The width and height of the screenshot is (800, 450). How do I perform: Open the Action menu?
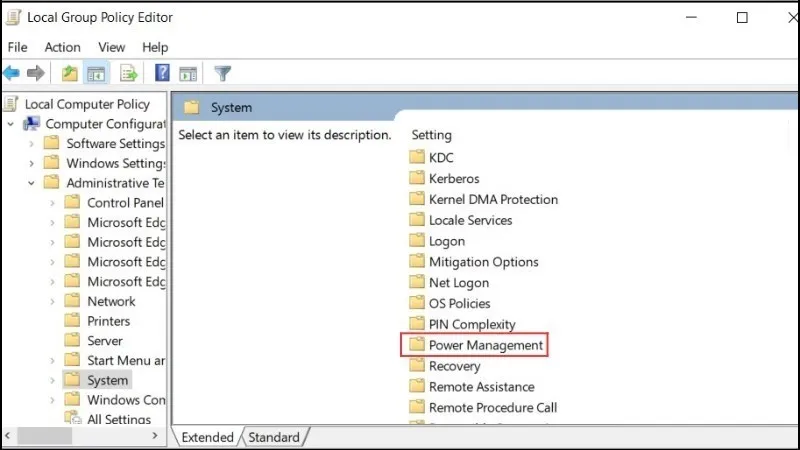pyautogui.click(x=62, y=47)
